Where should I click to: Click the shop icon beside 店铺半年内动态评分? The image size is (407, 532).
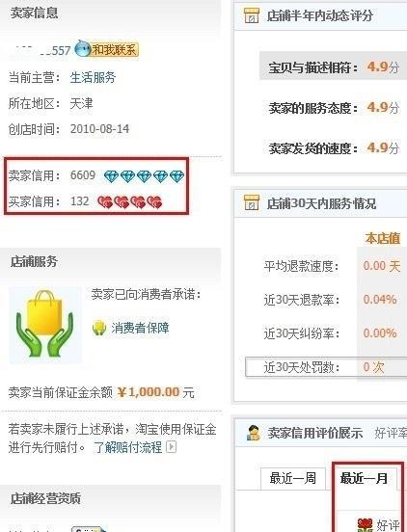click(x=251, y=15)
